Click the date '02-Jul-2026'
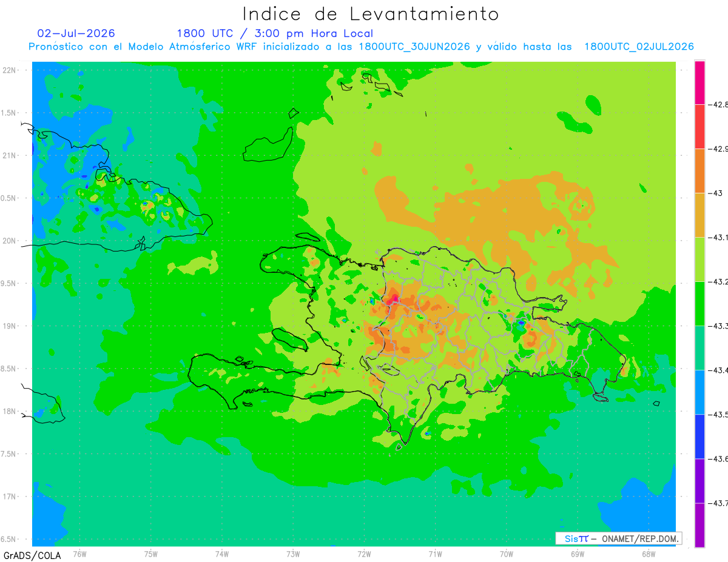This screenshot has width=728, height=562. click(x=76, y=33)
